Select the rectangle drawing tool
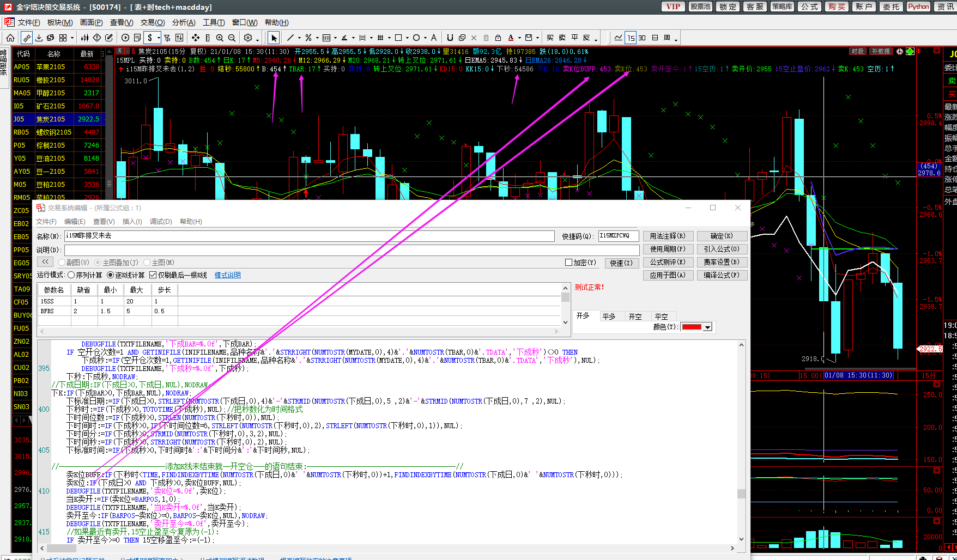The width and height of the screenshot is (957, 560). tap(398, 38)
